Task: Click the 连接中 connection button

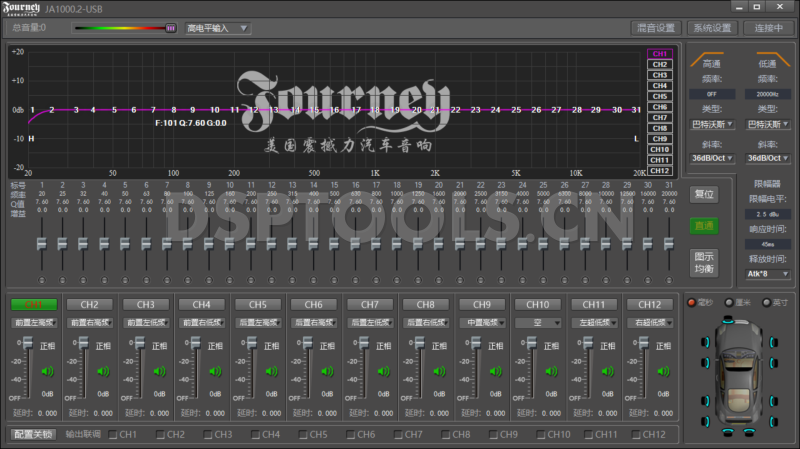Action: [x=768, y=28]
